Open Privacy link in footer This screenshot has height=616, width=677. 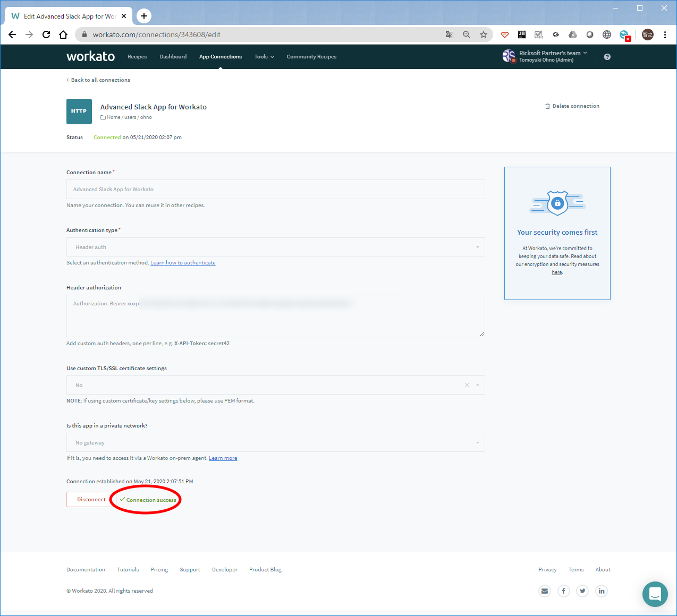tap(547, 570)
